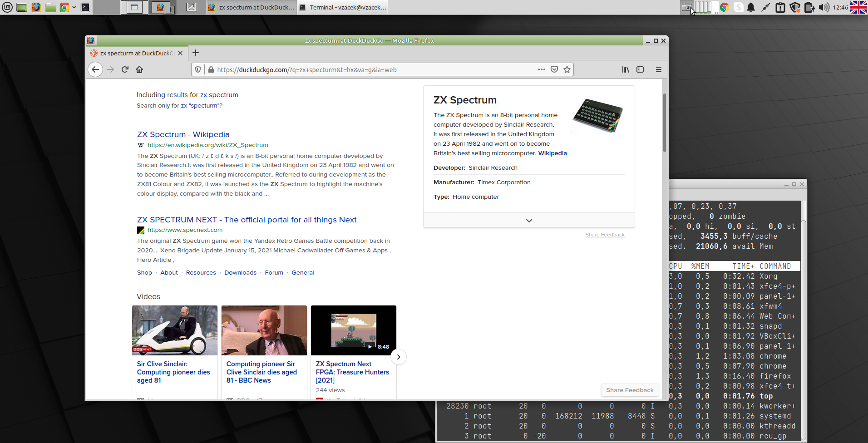
Task: Open Firefox Library menu
Action: (x=626, y=69)
